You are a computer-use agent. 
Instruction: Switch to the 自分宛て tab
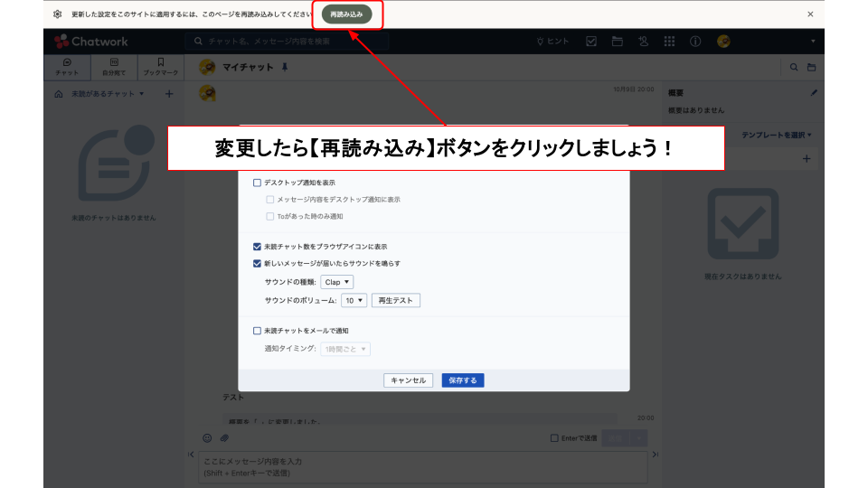point(114,66)
